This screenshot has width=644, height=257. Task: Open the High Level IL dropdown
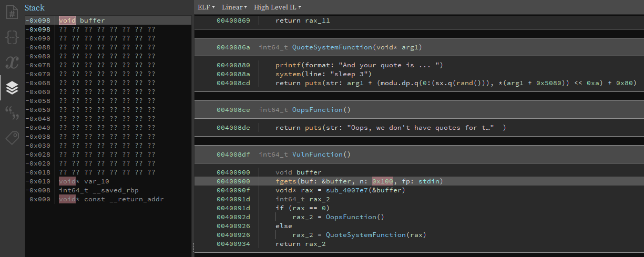[277, 7]
